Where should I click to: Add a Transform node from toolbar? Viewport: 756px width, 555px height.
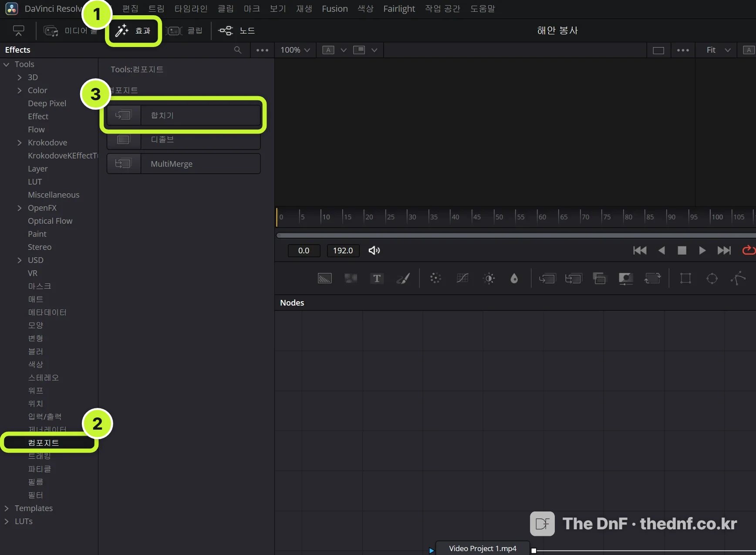[x=652, y=278]
